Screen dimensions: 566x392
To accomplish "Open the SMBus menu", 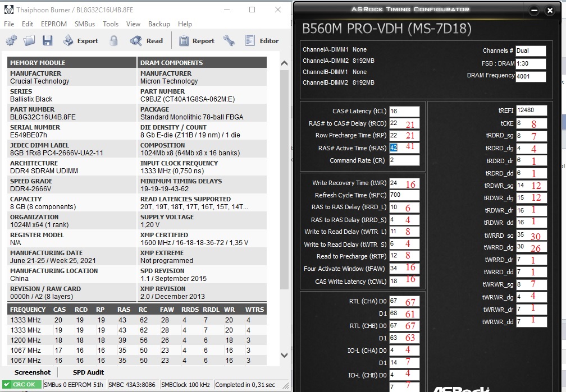I will coord(85,24).
